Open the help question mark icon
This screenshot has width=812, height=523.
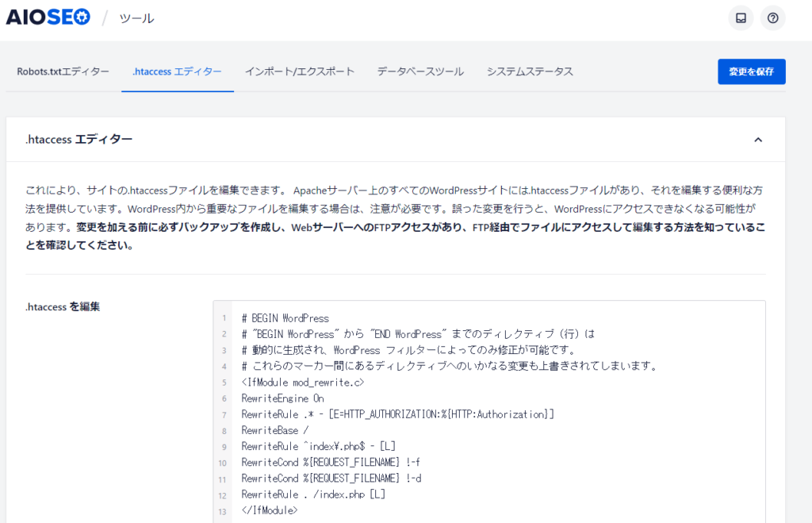772,18
